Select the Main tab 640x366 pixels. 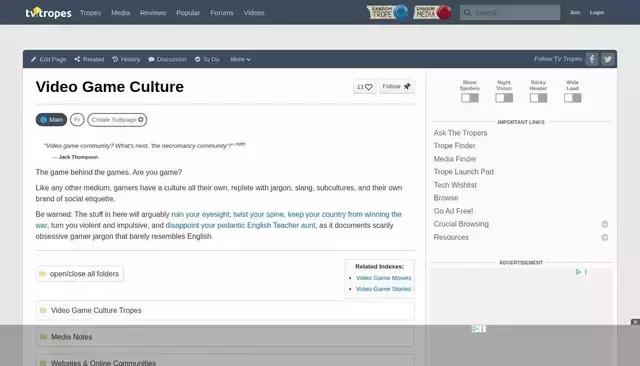tap(51, 120)
